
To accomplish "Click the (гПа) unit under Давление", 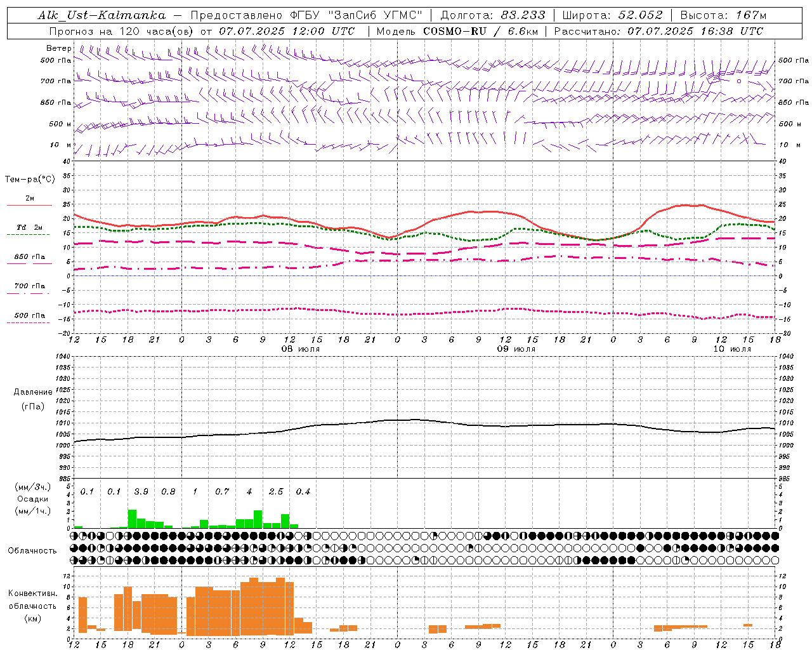I will (x=33, y=407).
